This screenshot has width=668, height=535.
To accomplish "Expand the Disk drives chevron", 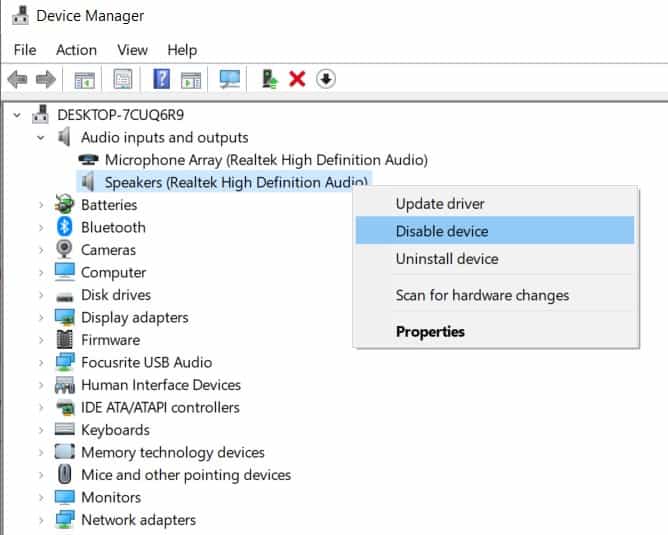I will (41, 295).
